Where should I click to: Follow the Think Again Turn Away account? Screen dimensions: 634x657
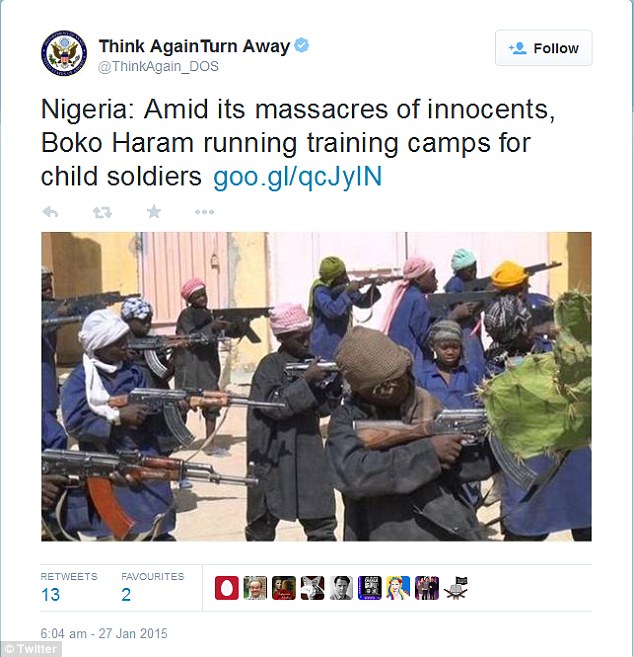[543, 48]
